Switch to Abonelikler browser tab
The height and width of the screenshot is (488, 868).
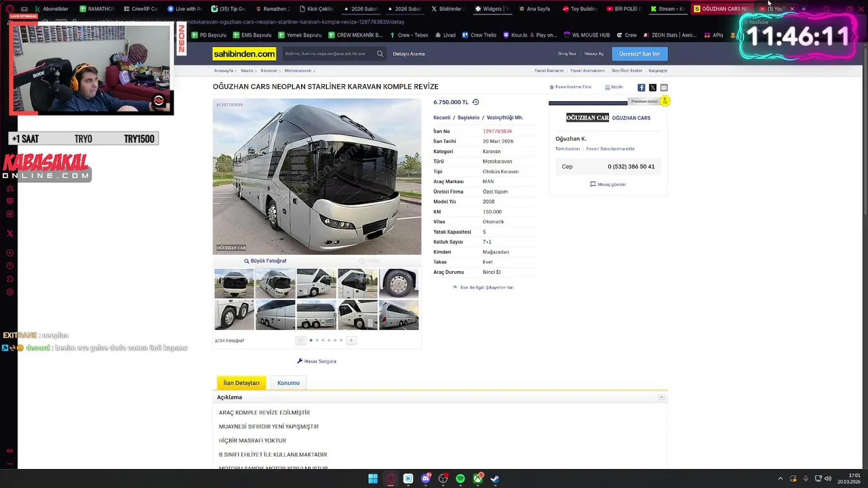51,9
